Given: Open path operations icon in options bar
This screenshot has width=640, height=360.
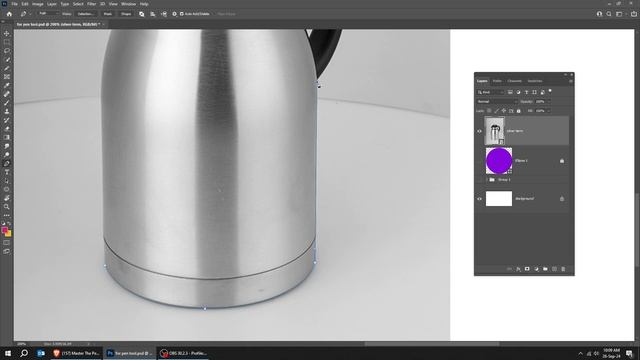Looking at the screenshot, I should tap(142, 14).
